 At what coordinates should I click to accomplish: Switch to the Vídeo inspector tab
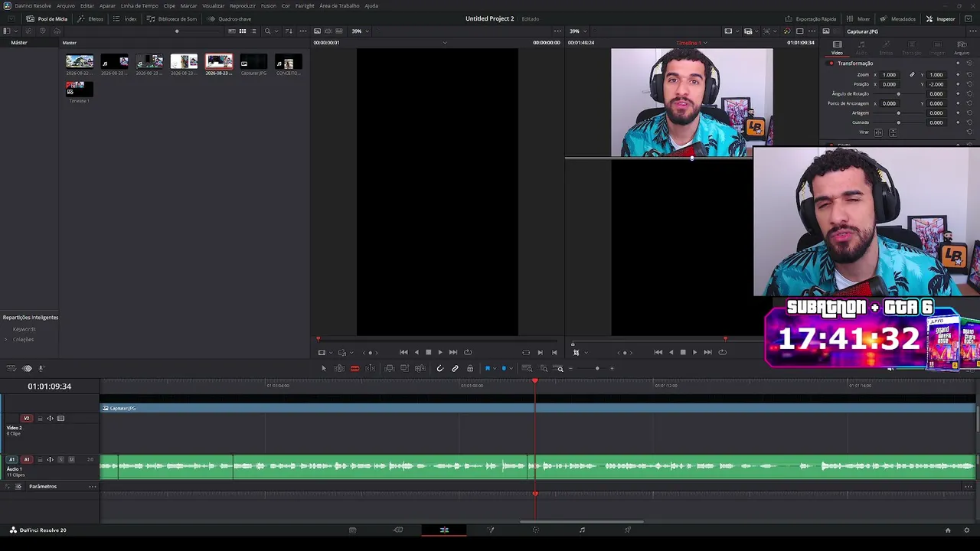click(837, 47)
